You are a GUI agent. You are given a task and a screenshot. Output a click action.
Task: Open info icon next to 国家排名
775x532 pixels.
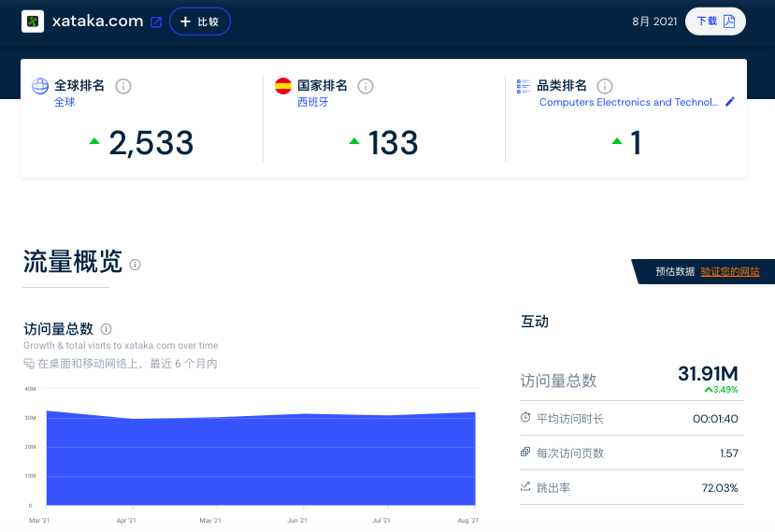[x=366, y=86]
